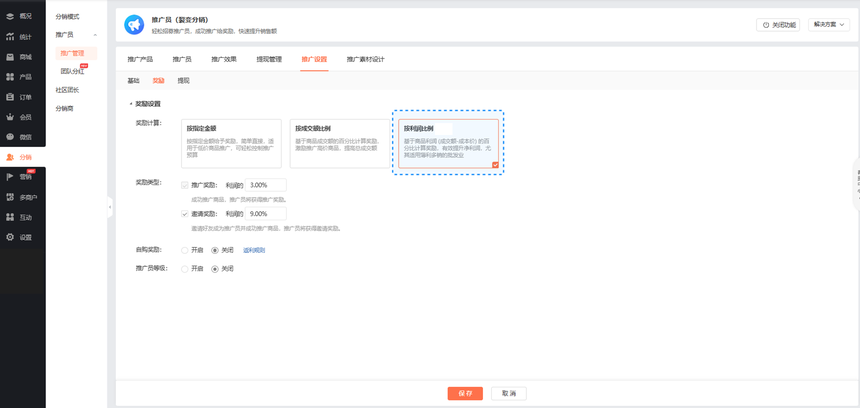860x408 pixels.
Task: Uncheck the 邀请奖励 checkbox
Action: point(185,214)
